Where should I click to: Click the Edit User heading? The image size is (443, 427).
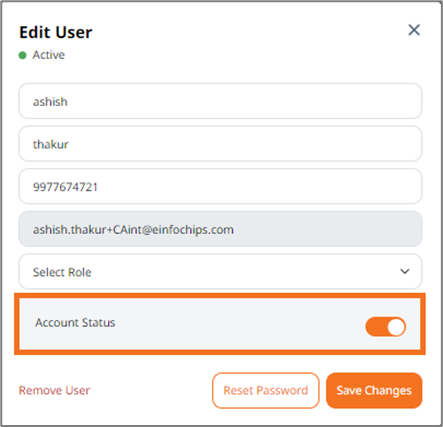[56, 32]
